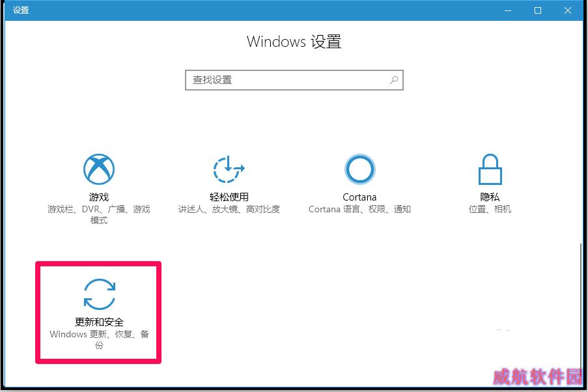Select the 隐私 category title
The image size is (588, 392).
coord(490,197)
